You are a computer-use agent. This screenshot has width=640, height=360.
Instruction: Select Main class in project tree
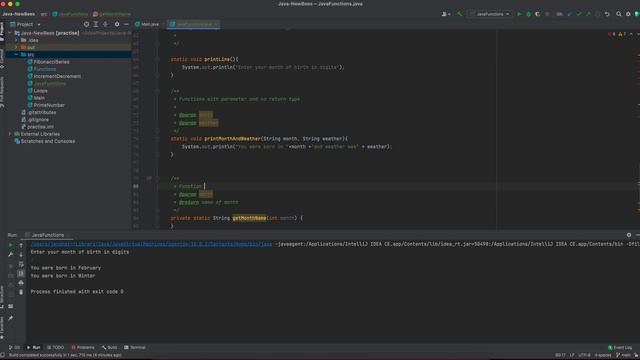36,98
